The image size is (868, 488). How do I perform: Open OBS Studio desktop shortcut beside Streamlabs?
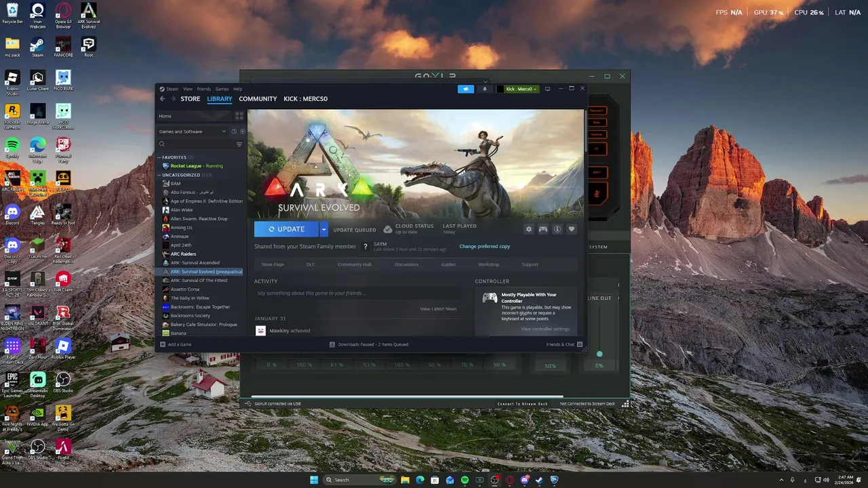[63, 380]
